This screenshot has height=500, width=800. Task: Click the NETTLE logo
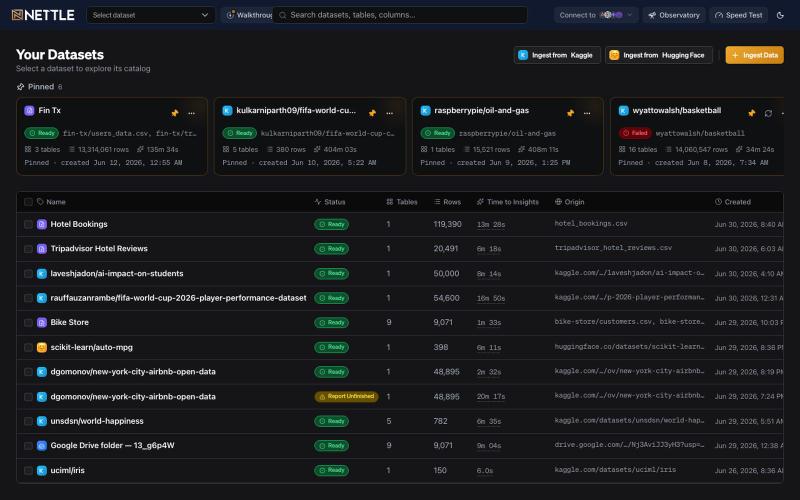tap(43, 15)
